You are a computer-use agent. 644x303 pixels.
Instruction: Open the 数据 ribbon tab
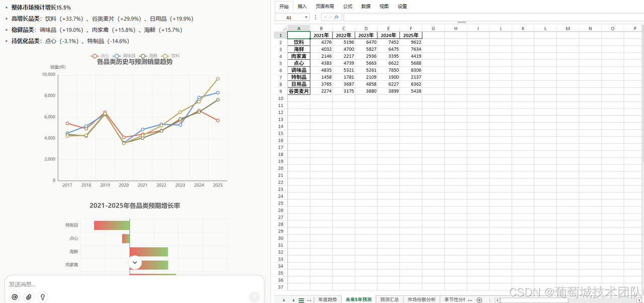pyautogui.click(x=366, y=7)
